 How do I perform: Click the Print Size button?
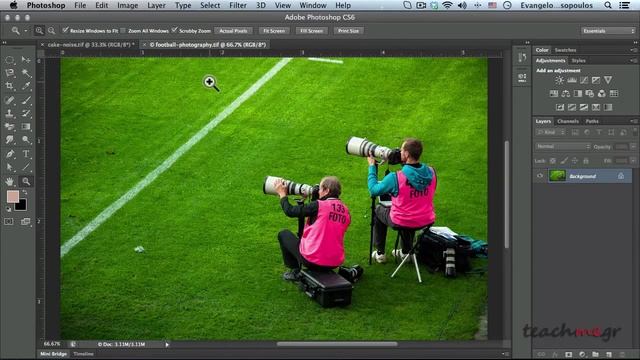pos(348,31)
